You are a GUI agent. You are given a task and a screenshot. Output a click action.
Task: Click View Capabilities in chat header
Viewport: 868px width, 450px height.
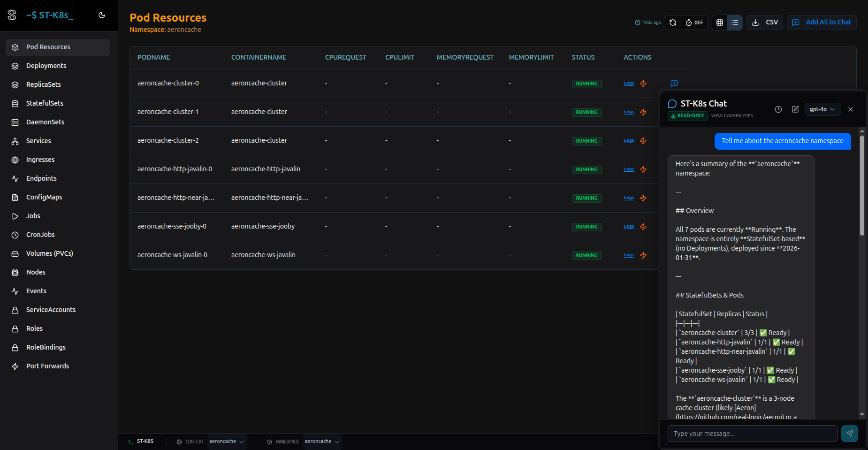pos(732,116)
